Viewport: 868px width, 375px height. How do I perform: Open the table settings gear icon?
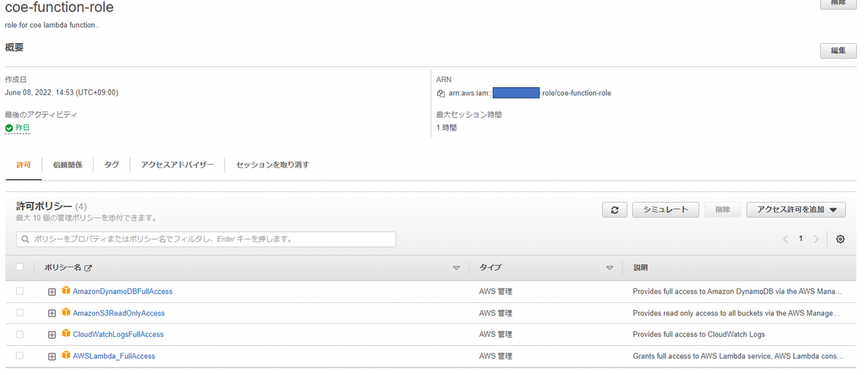(x=840, y=239)
